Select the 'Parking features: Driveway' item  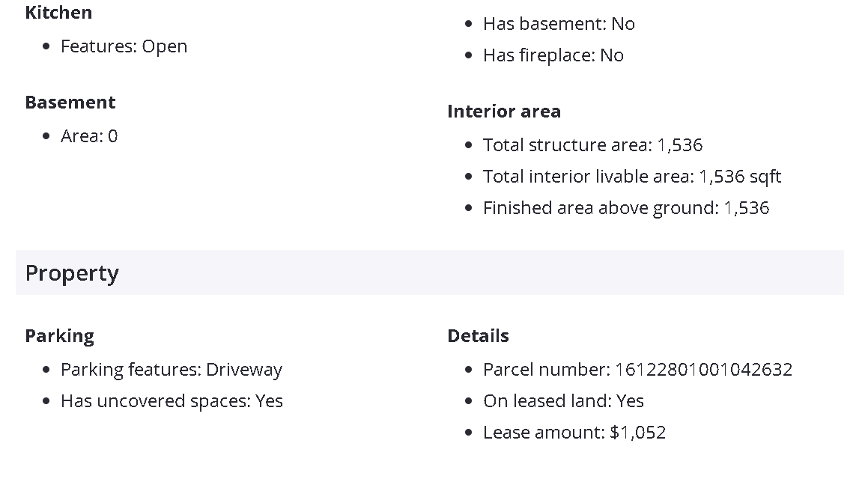171,370
